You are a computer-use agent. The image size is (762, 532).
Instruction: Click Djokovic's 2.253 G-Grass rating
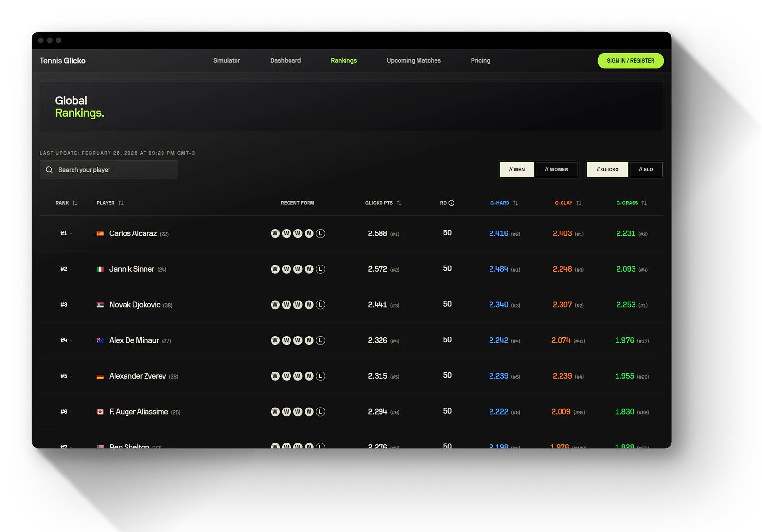click(626, 305)
